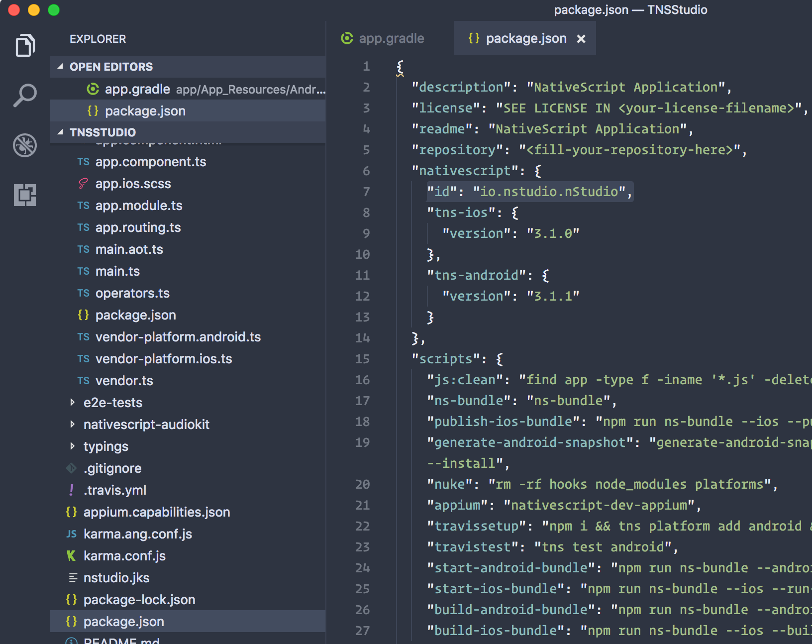Open operators.ts file
This screenshot has width=812, height=644.
point(188,293)
